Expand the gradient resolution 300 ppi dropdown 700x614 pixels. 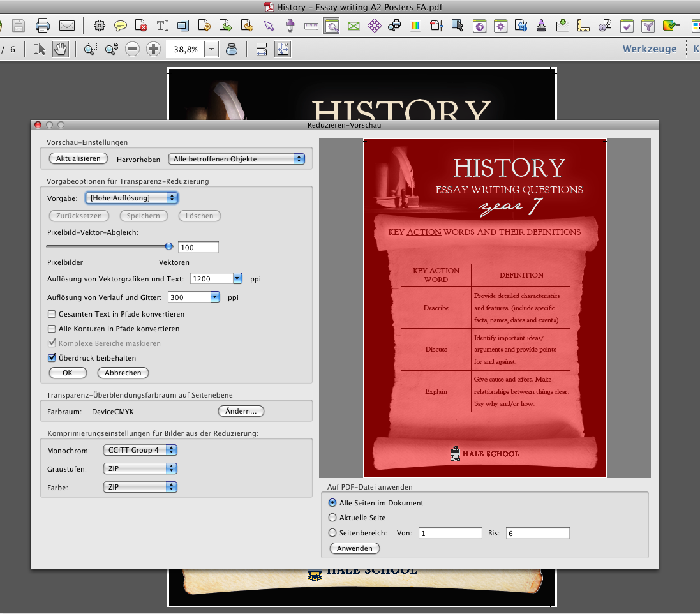pyautogui.click(x=215, y=297)
